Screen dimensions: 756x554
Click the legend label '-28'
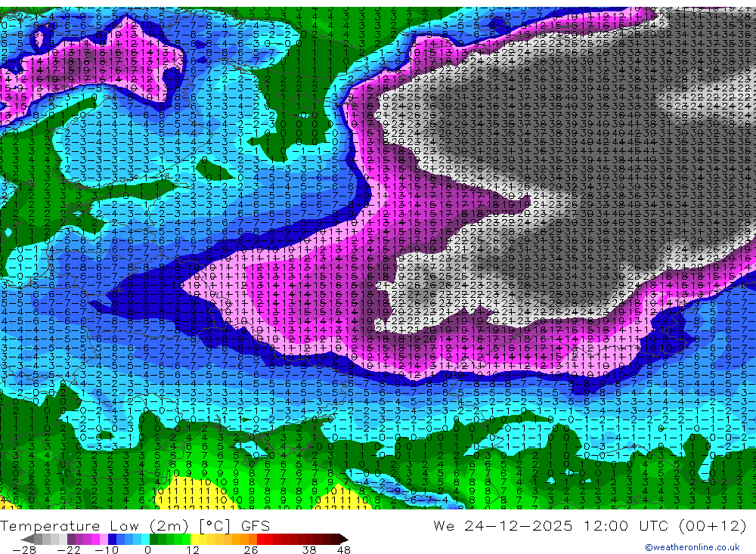pyautogui.click(x=24, y=550)
